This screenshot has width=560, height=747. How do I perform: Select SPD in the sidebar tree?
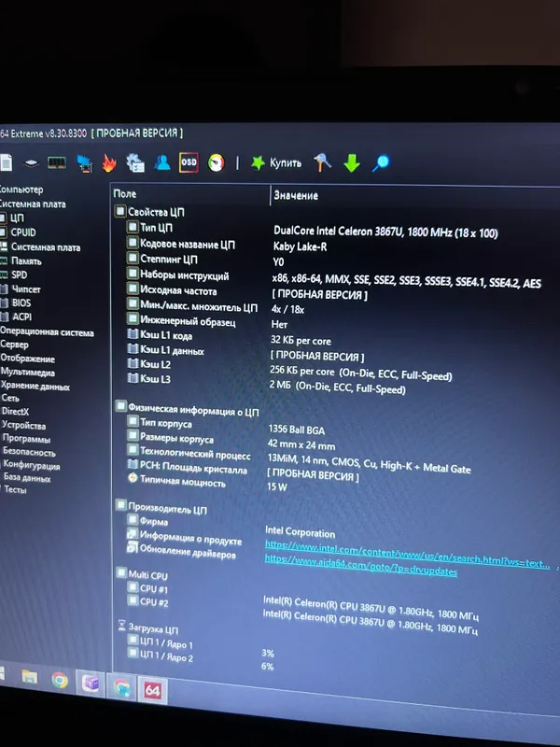coord(19,275)
